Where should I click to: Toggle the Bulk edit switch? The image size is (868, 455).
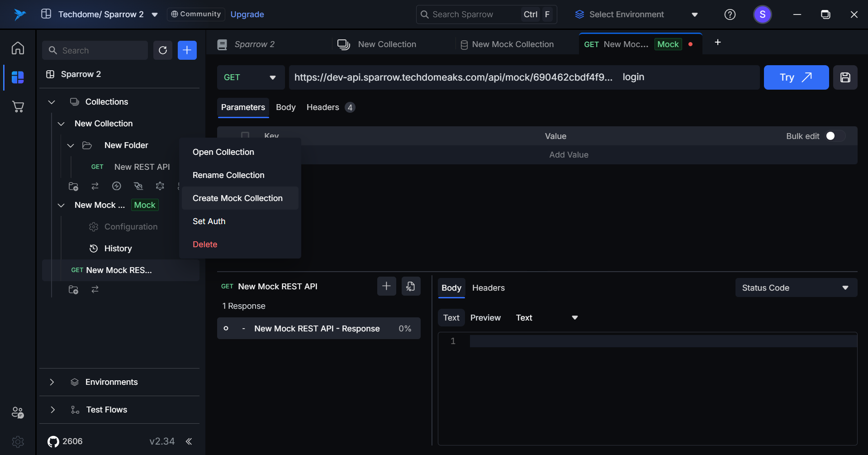click(835, 136)
